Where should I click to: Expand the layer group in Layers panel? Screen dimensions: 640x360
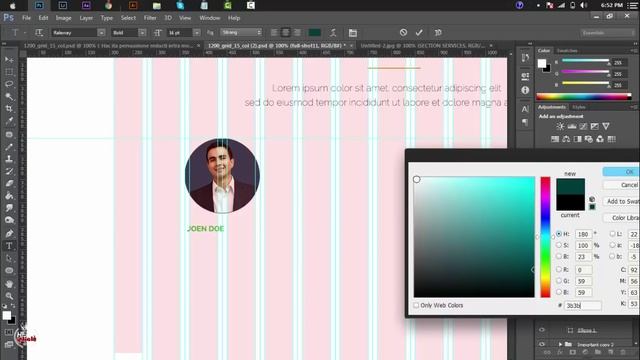[x=560, y=344]
